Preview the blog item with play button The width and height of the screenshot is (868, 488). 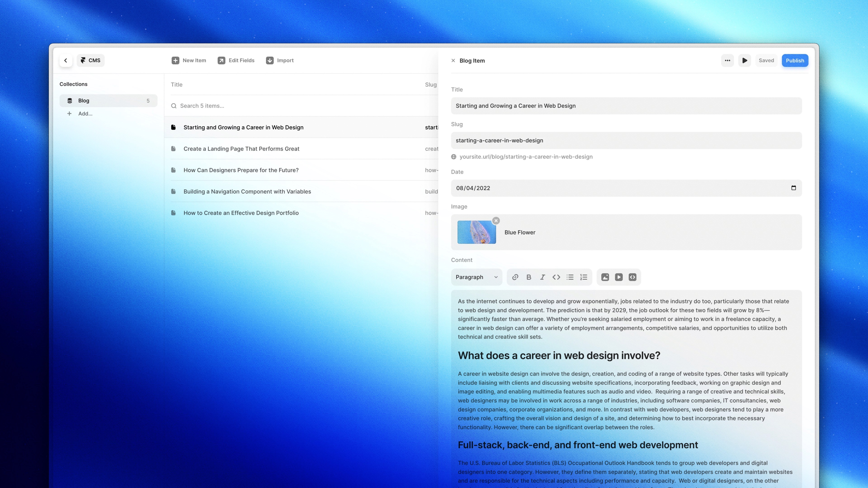(745, 61)
